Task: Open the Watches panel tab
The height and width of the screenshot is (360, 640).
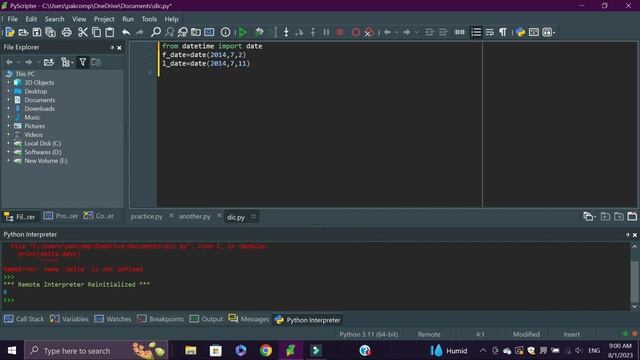Action: [113, 319]
